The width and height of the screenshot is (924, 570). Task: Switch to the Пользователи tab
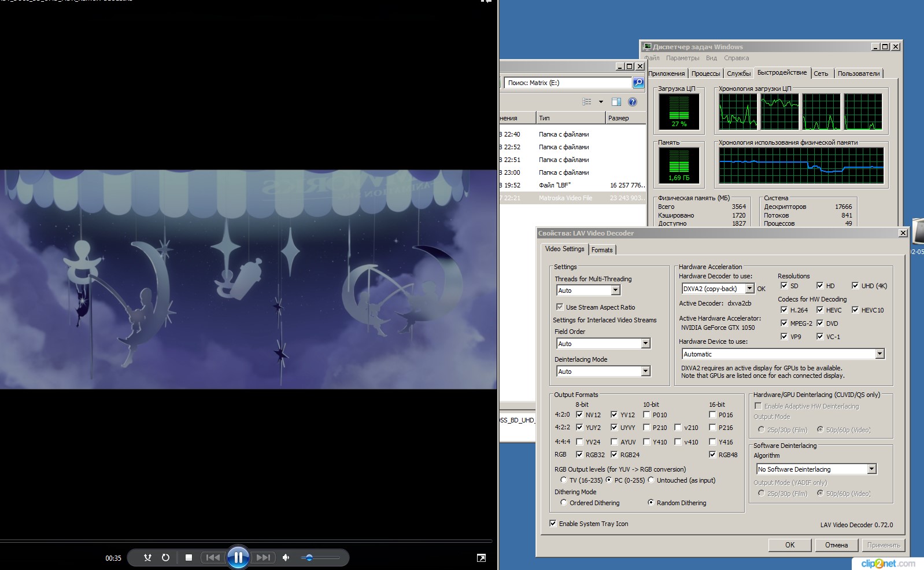pos(859,73)
